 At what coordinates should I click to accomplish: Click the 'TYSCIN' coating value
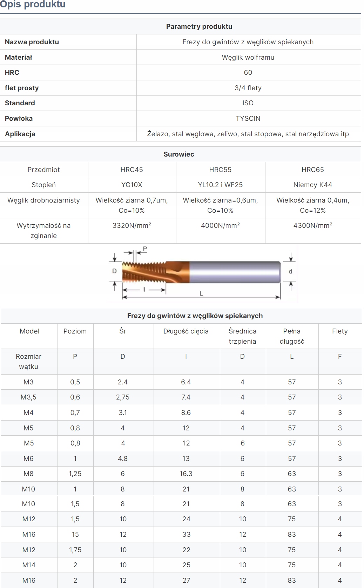[248, 118]
